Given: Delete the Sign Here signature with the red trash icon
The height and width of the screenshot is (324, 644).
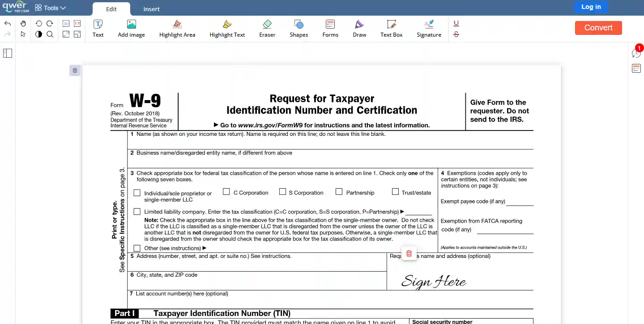Looking at the screenshot, I should tap(409, 254).
